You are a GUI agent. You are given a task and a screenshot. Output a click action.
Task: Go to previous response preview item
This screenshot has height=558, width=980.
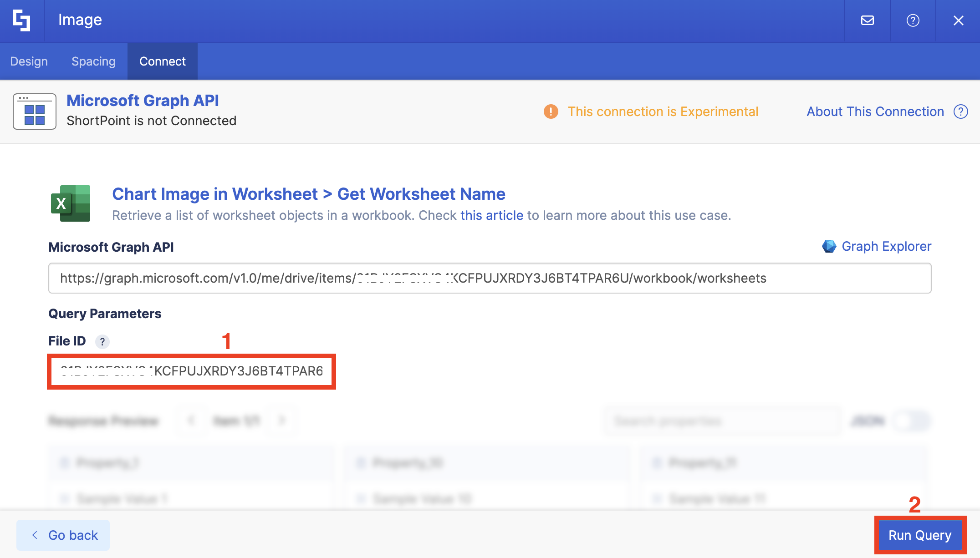(x=192, y=421)
